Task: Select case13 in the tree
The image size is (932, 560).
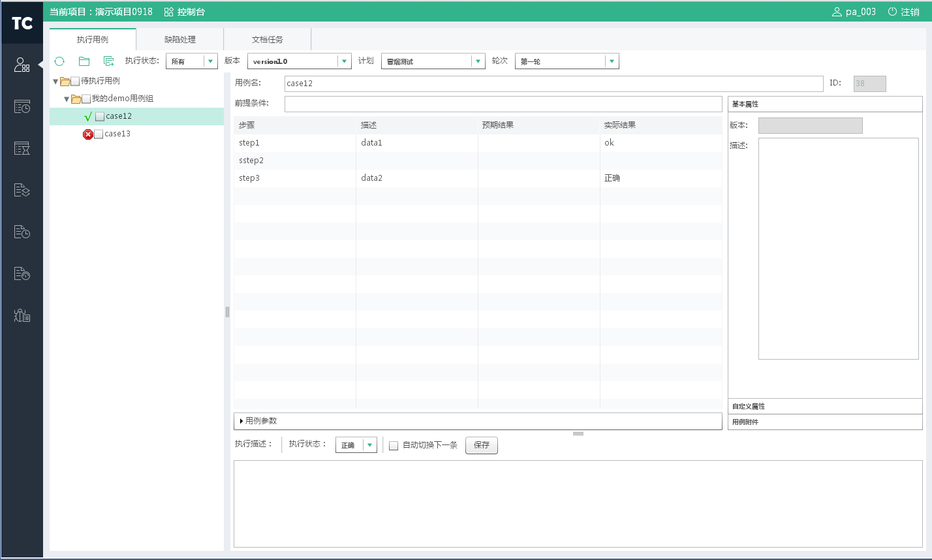Action: pyautogui.click(x=117, y=134)
